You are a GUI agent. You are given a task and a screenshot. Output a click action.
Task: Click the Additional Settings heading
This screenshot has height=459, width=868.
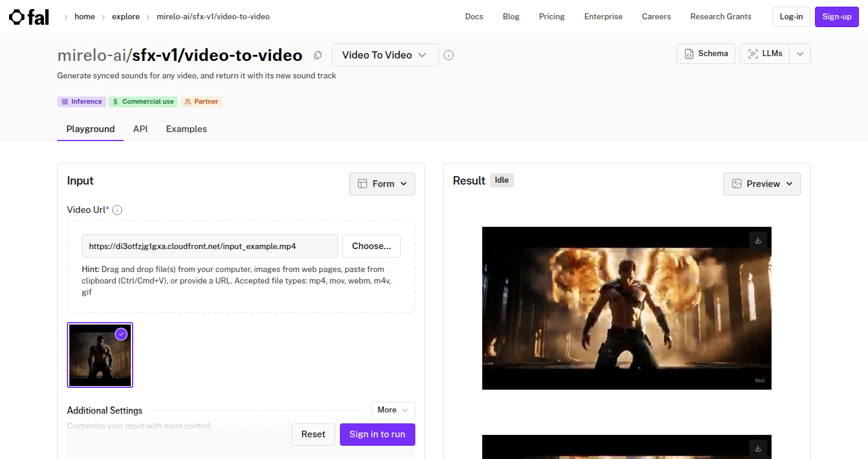click(105, 411)
